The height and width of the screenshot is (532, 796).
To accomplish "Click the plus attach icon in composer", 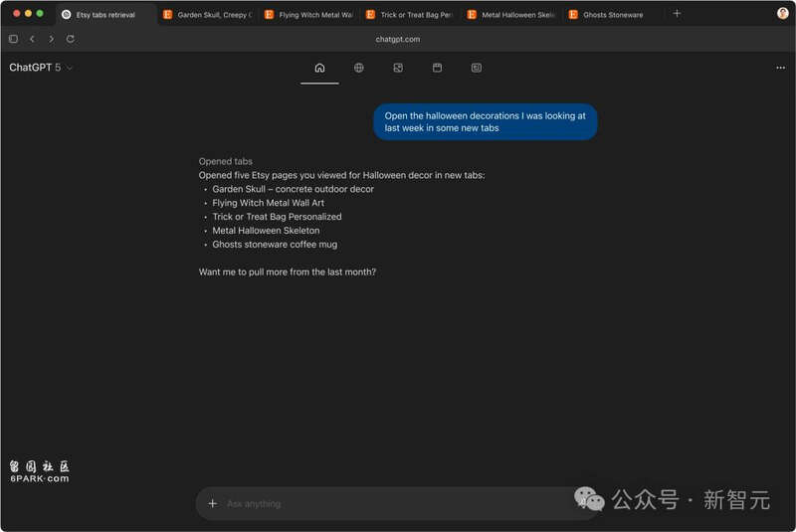I will [x=212, y=503].
